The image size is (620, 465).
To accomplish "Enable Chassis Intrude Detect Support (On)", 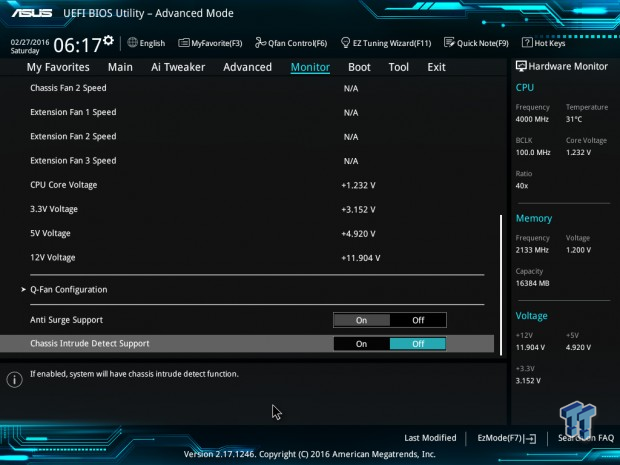I will pos(361,344).
